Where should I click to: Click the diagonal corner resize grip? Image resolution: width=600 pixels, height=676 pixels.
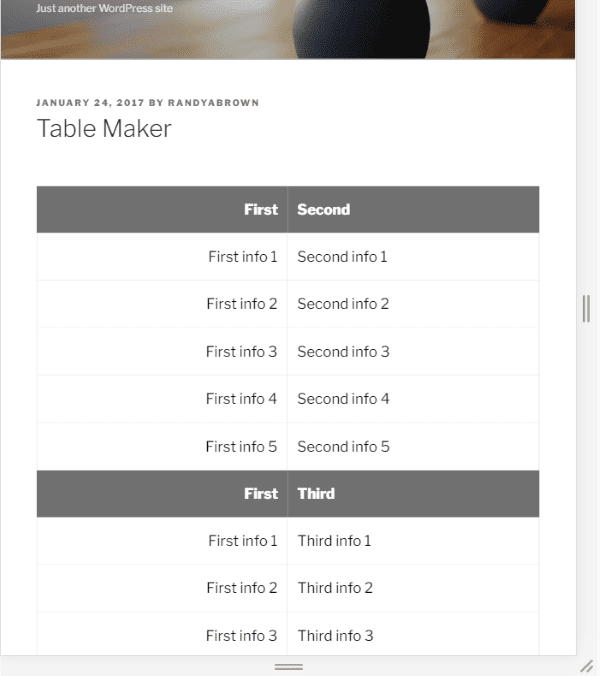587,665
